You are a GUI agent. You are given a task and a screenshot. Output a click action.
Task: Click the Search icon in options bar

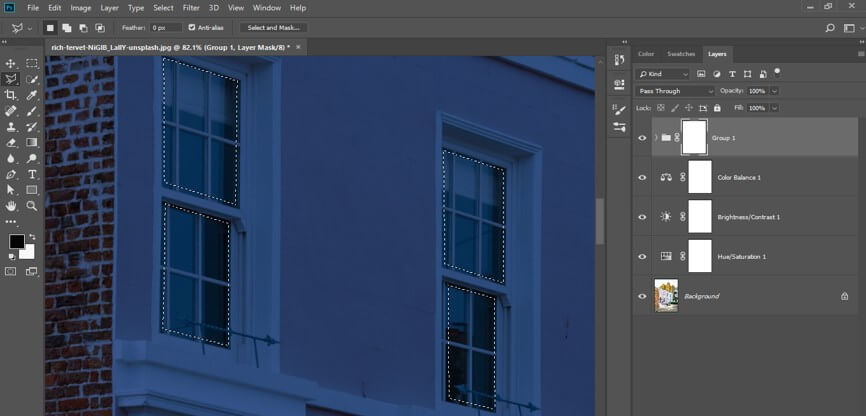click(x=830, y=28)
